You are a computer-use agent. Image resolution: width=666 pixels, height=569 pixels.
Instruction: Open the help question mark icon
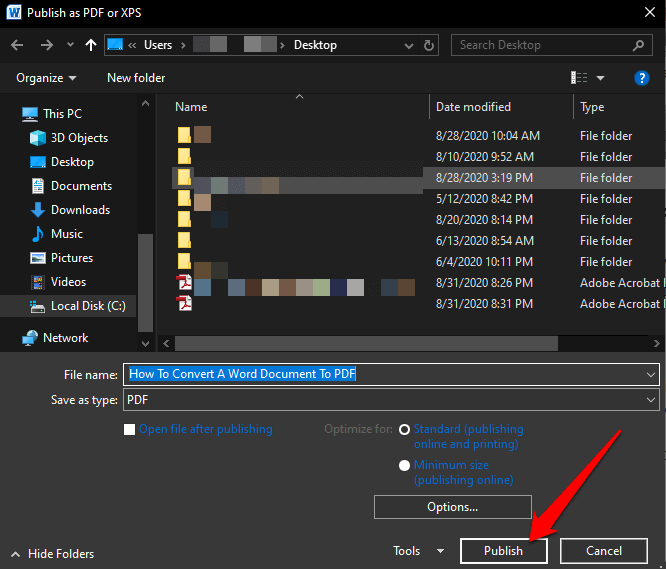click(642, 78)
